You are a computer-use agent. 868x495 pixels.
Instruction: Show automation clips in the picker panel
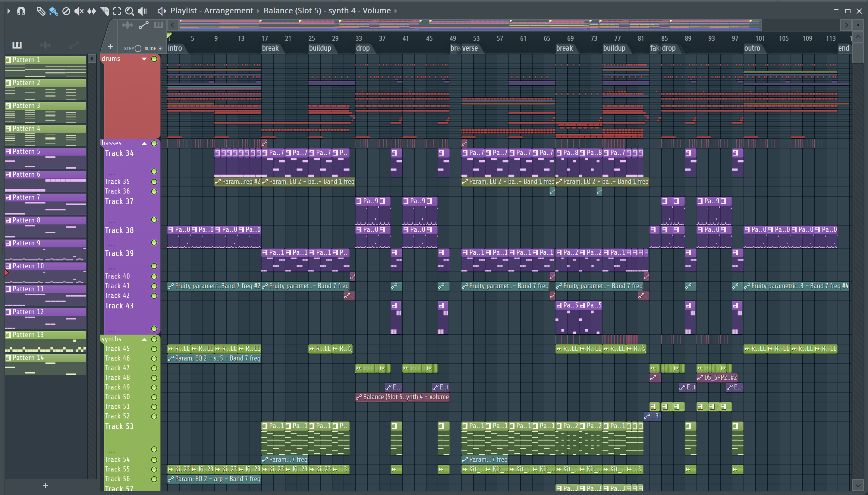pyautogui.click(x=74, y=45)
